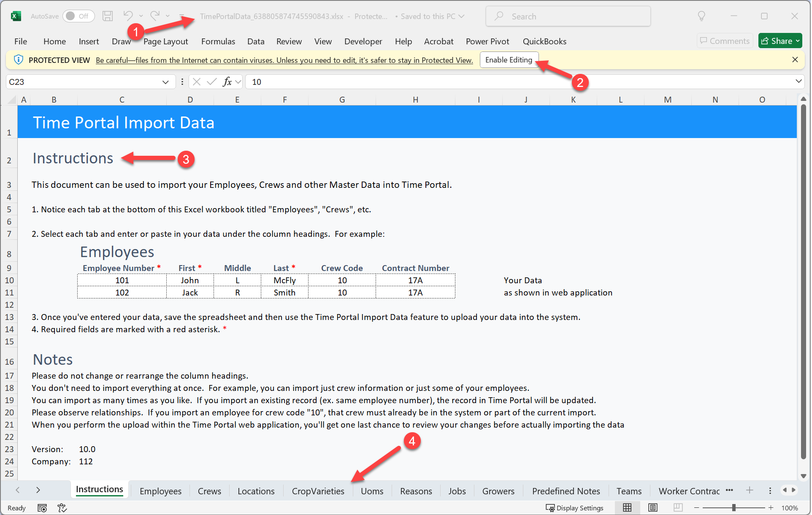The image size is (812, 515).
Task: Click the Protected View warning link
Action: pos(284,60)
